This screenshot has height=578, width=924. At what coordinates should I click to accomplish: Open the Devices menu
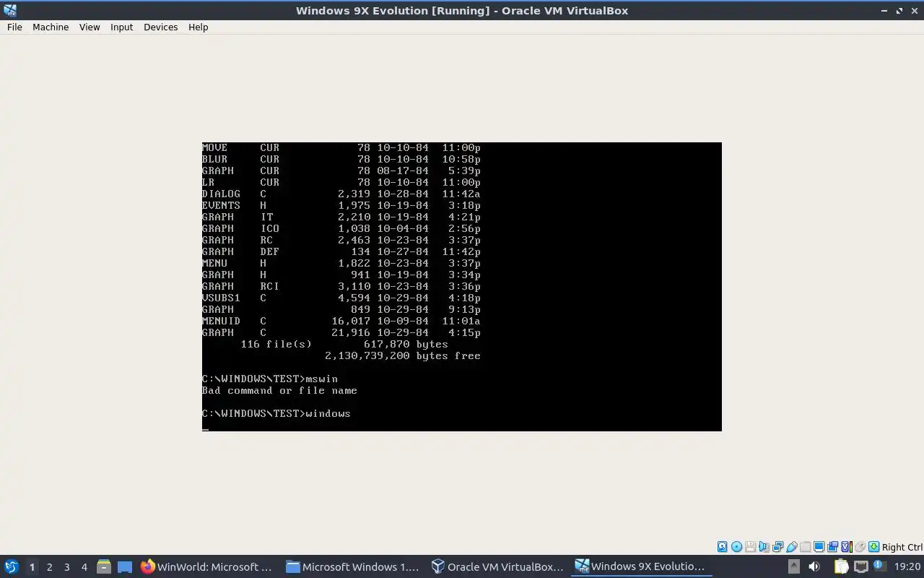point(160,27)
